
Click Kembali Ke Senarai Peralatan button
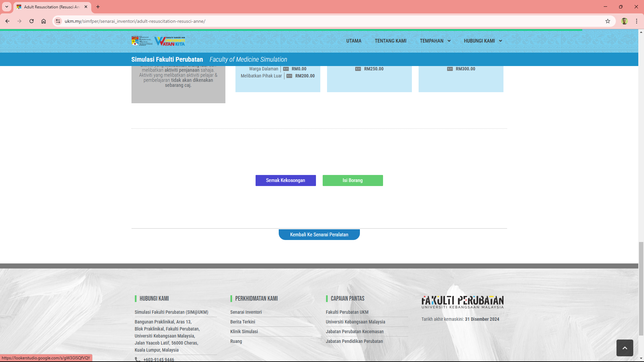pyautogui.click(x=319, y=235)
